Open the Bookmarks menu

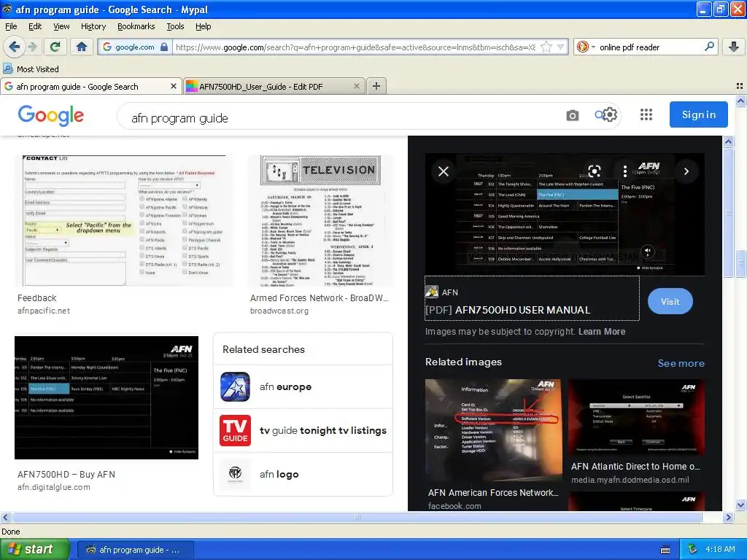point(136,26)
